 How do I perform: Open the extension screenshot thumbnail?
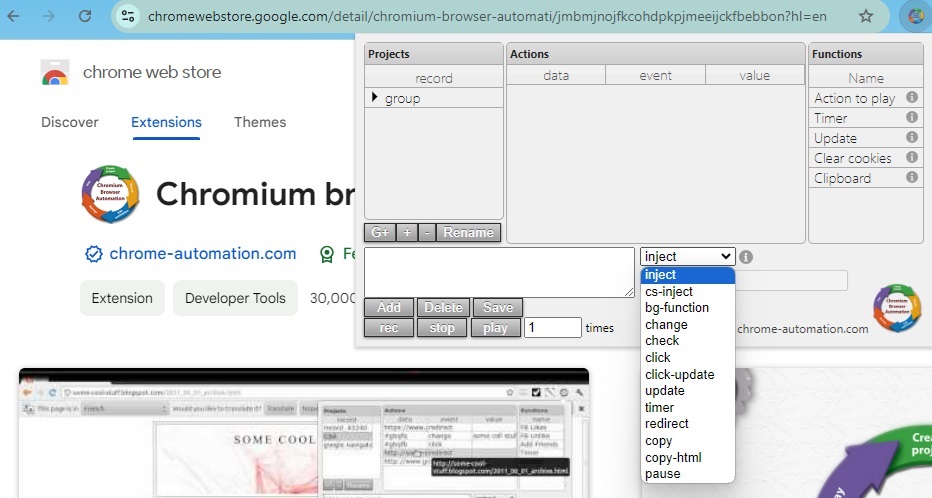coord(304,433)
